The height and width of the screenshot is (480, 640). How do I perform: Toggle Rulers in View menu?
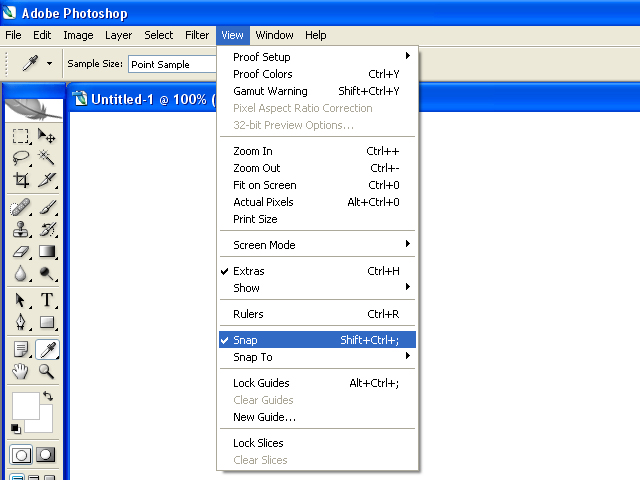click(x=317, y=314)
